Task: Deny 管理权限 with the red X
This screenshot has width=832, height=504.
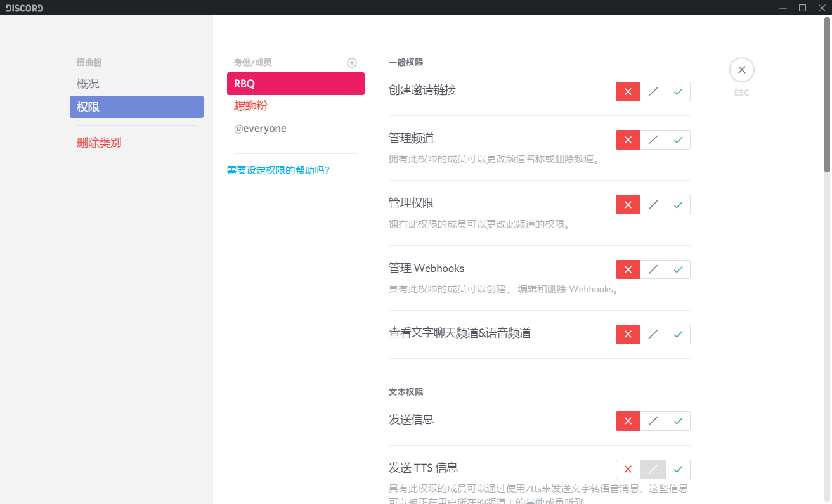Action: coord(628,205)
